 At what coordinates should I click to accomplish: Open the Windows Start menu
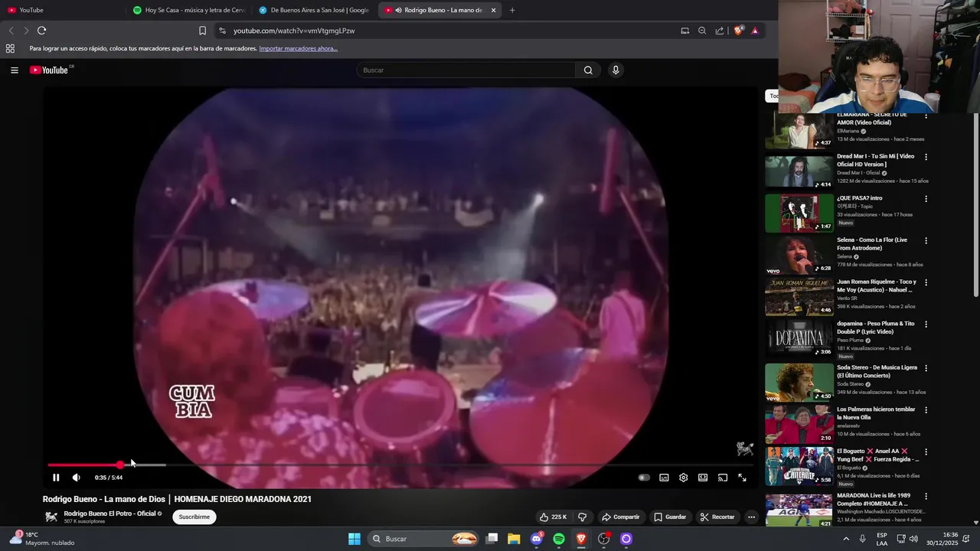click(x=354, y=539)
